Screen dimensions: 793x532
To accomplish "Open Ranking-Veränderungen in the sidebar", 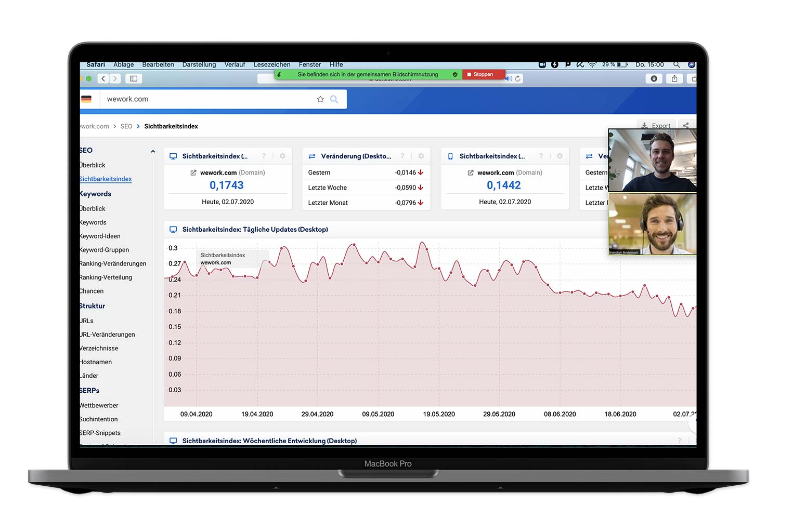I will pos(113,263).
